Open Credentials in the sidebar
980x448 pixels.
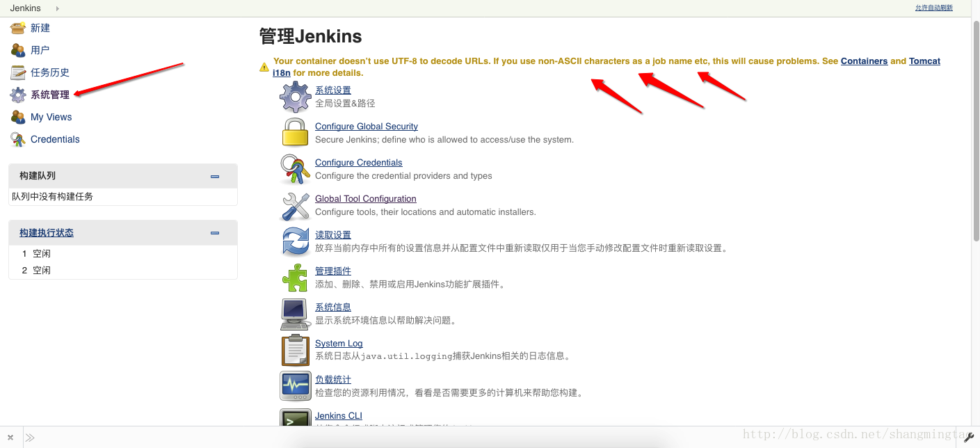55,139
